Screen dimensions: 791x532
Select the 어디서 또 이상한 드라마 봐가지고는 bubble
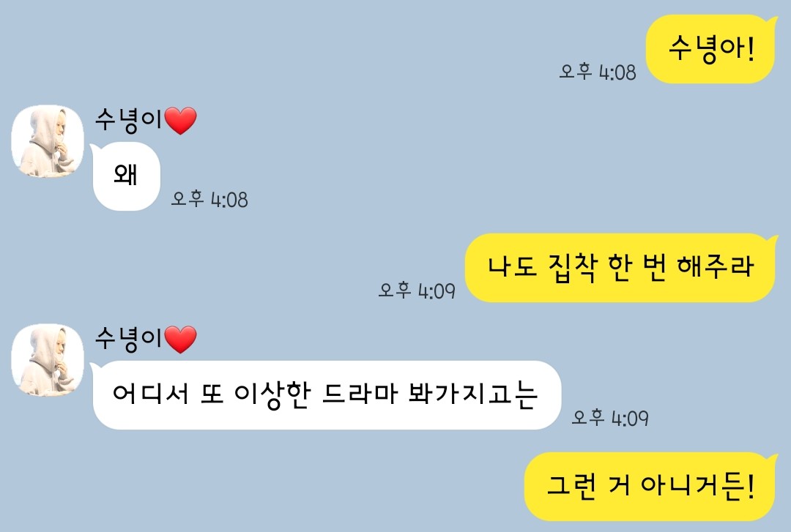(x=326, y=395)
